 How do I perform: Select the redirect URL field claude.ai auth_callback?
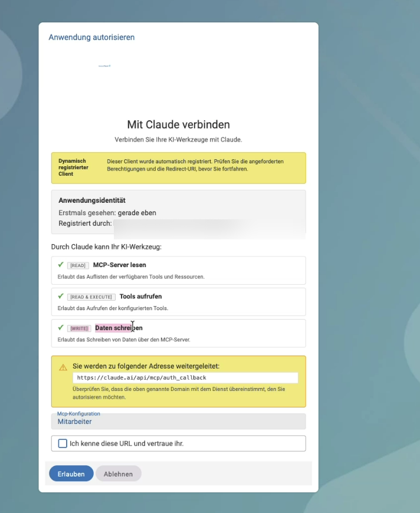pos(185,377)
